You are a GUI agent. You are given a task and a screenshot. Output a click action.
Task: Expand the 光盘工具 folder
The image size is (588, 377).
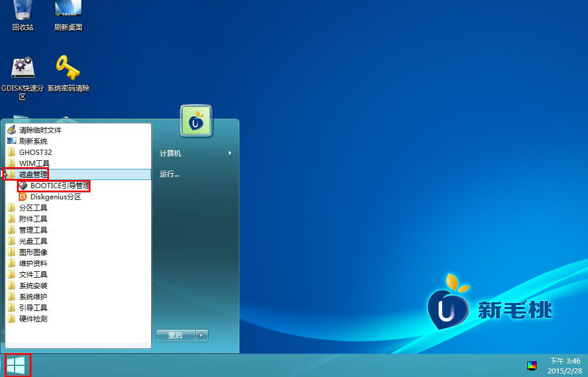(x=78, y=241)
